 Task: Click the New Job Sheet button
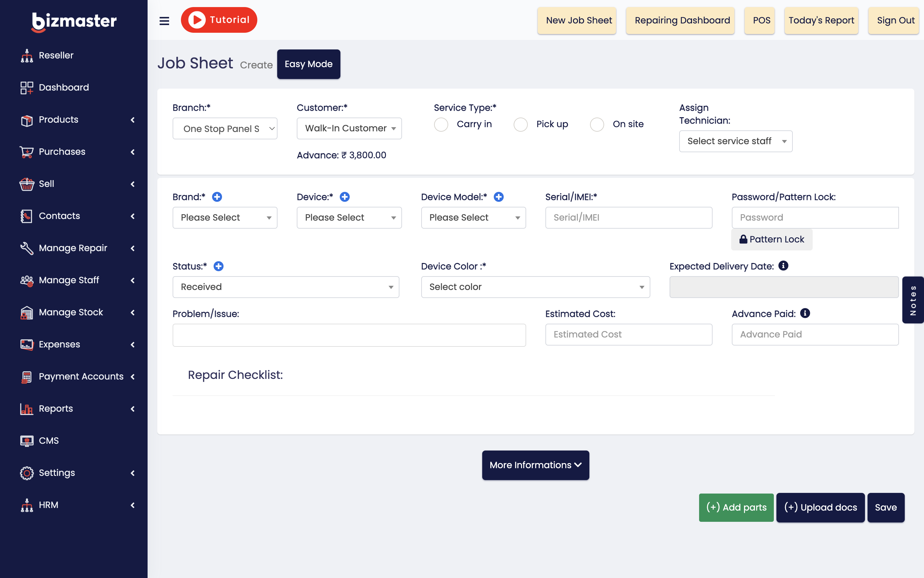pyautogui.click(x=577, y=21)
